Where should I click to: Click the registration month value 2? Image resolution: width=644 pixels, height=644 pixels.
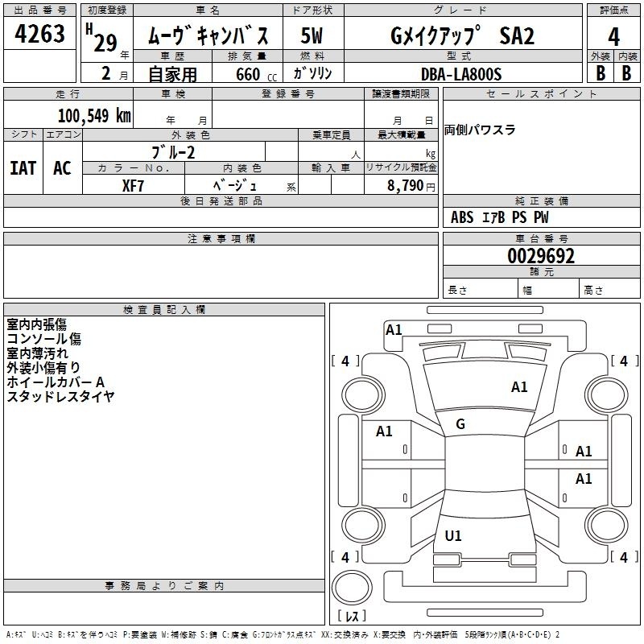106,73
